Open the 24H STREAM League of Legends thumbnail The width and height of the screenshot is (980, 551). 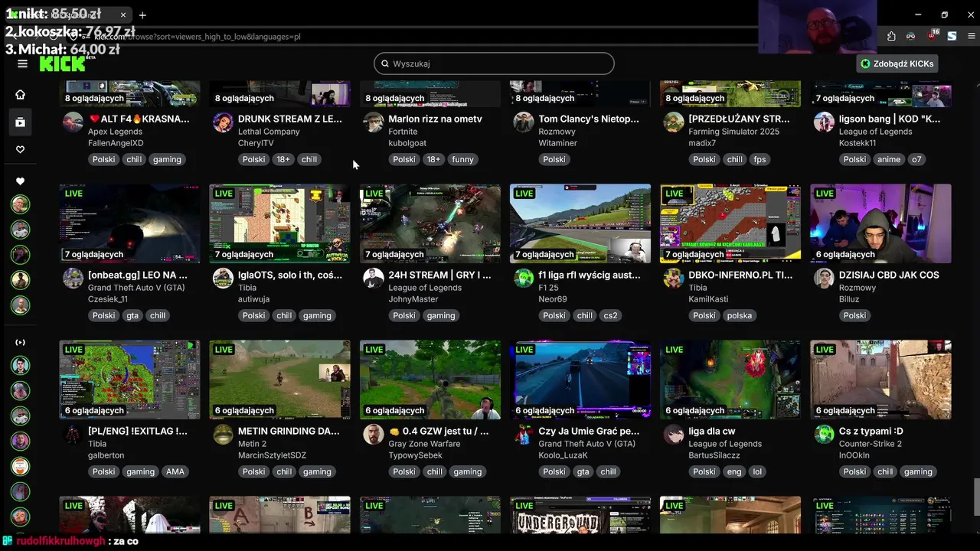pyautogui.click(x=430, y=223)
